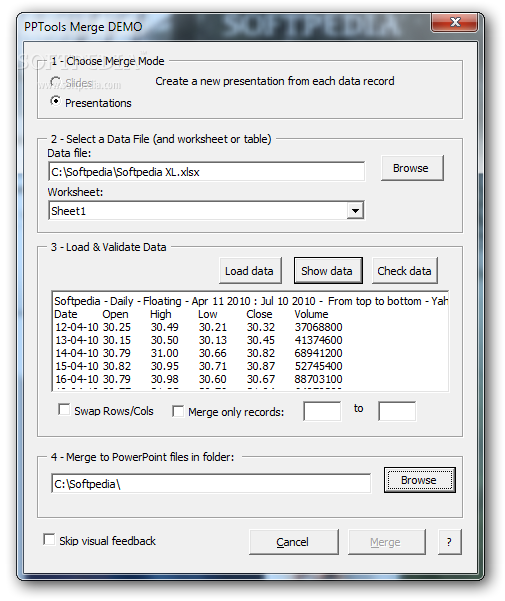Click the Merge button
The image size is (505, 601).
pyautogui.click(x=387, y=542)
